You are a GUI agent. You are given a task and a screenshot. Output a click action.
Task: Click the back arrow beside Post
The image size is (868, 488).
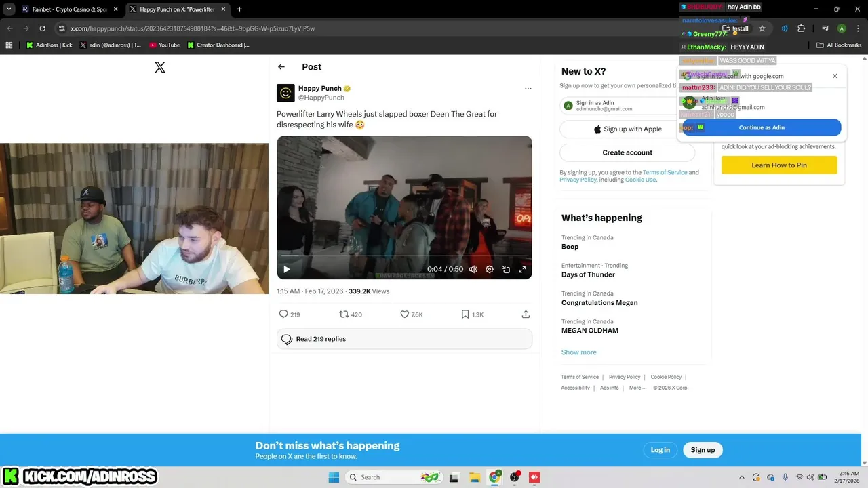coord(281,67)
